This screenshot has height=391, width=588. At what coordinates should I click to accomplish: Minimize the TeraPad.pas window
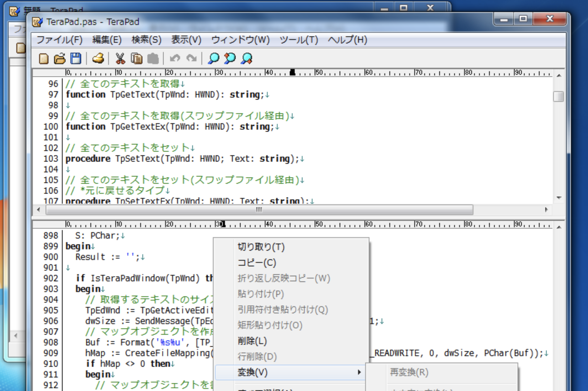click(504, 19)
